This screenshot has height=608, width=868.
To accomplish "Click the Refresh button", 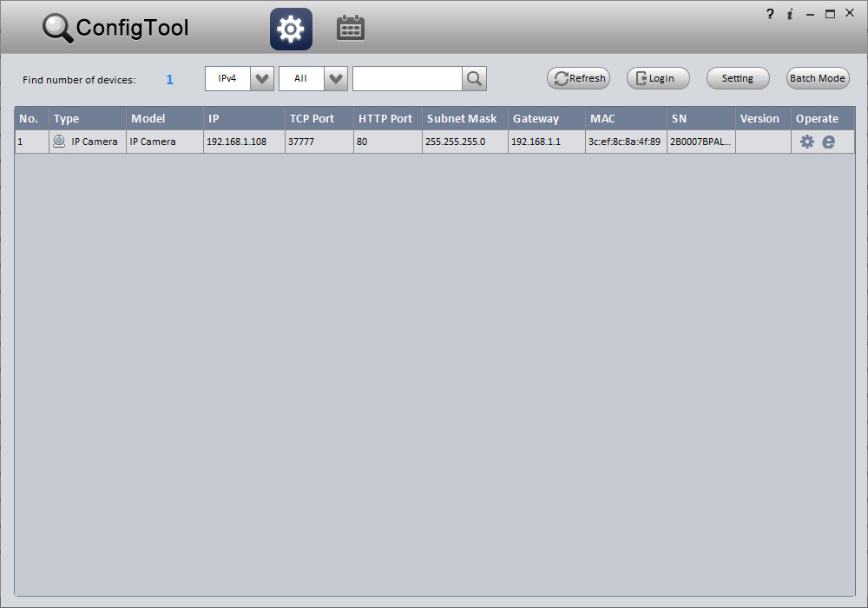I will (x=578, y=78).
